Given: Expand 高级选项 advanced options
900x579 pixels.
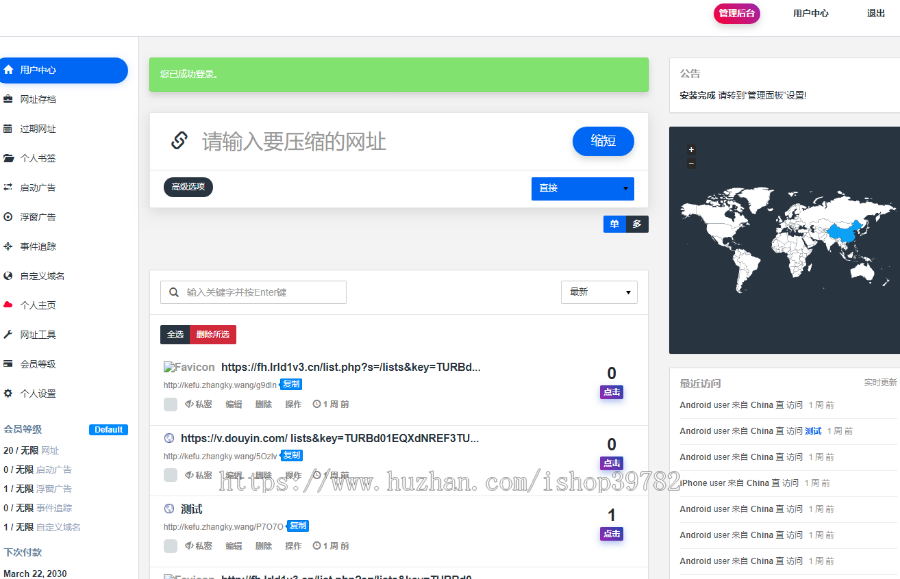Looking at the screenshot, I should pyautogui.click(x=188, y=186).
